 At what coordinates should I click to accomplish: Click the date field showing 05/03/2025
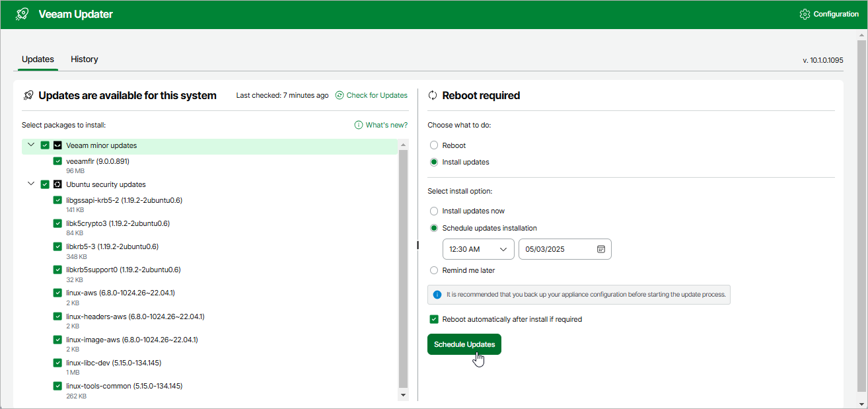tap(565, 249)
